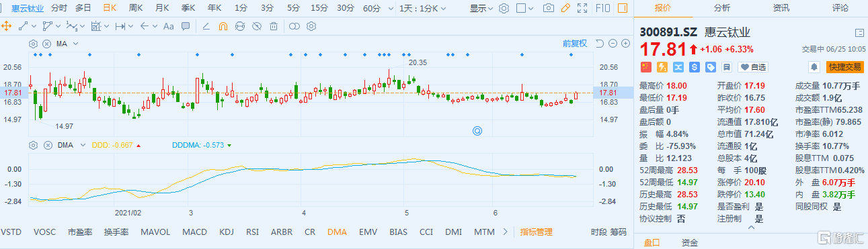Click the DMA indicator settings gear
This screenshot has height=249, width=868.
tap(33, 145)
